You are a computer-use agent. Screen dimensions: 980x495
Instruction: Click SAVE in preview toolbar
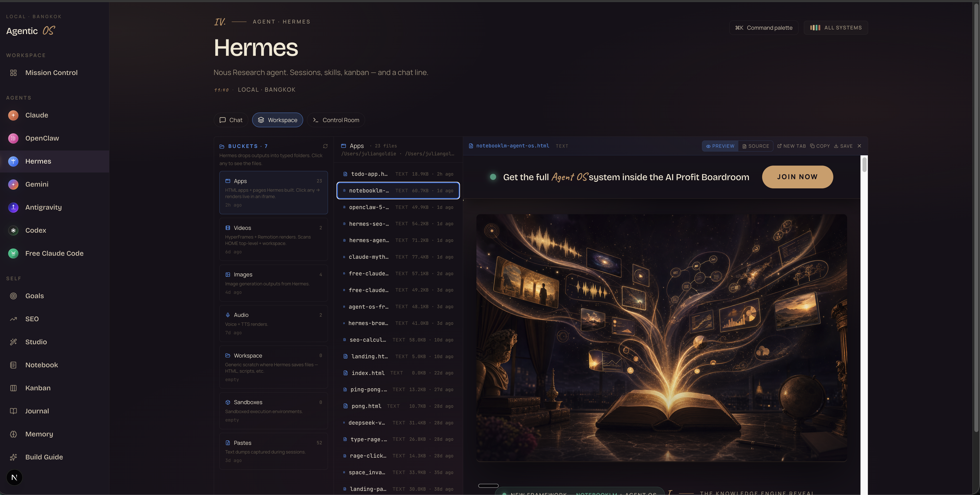(x=844, y=146)
